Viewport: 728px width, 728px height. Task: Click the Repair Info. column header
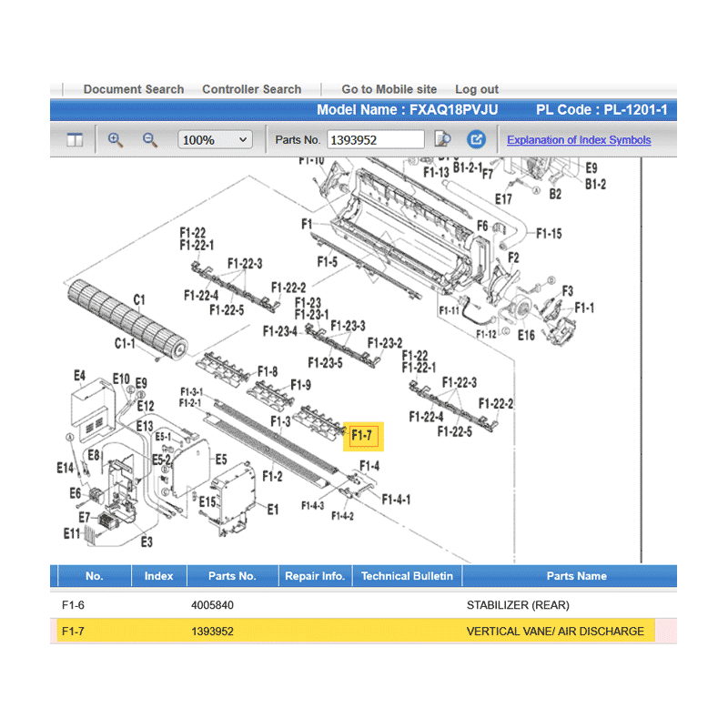pos(315,576)
